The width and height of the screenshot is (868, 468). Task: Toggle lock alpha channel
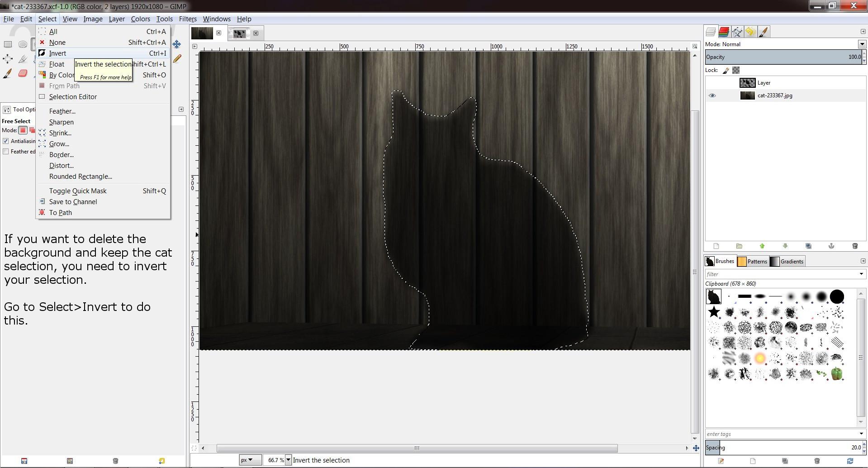(x=736, y=70)
